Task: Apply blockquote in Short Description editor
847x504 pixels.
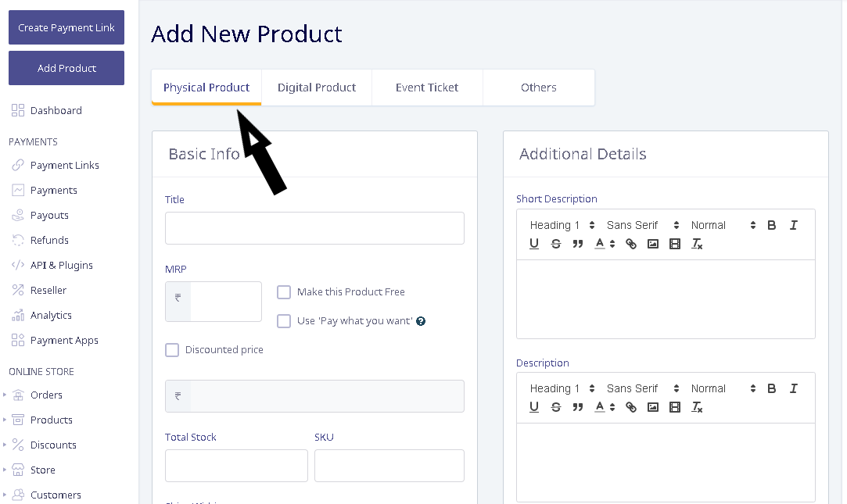Action: click(577, 244)
